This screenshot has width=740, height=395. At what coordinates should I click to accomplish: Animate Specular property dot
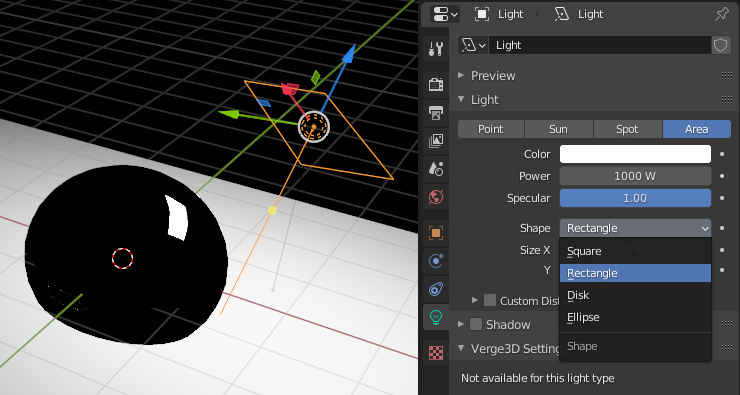(722, 198)
